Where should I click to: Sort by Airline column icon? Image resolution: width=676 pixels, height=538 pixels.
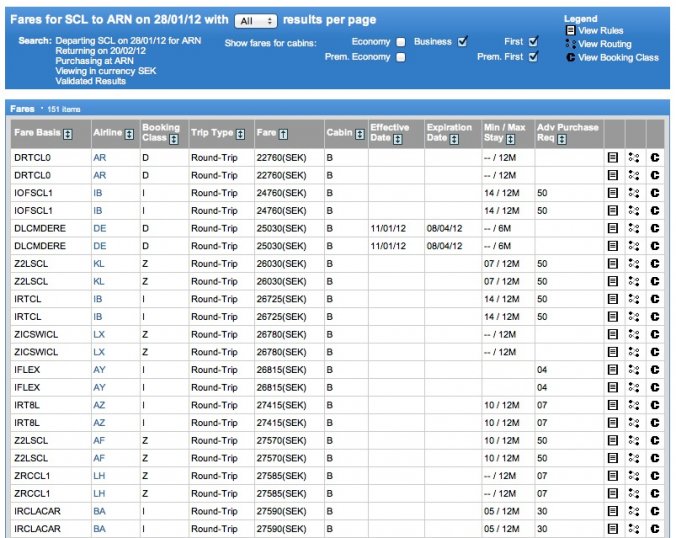point(129,134)
